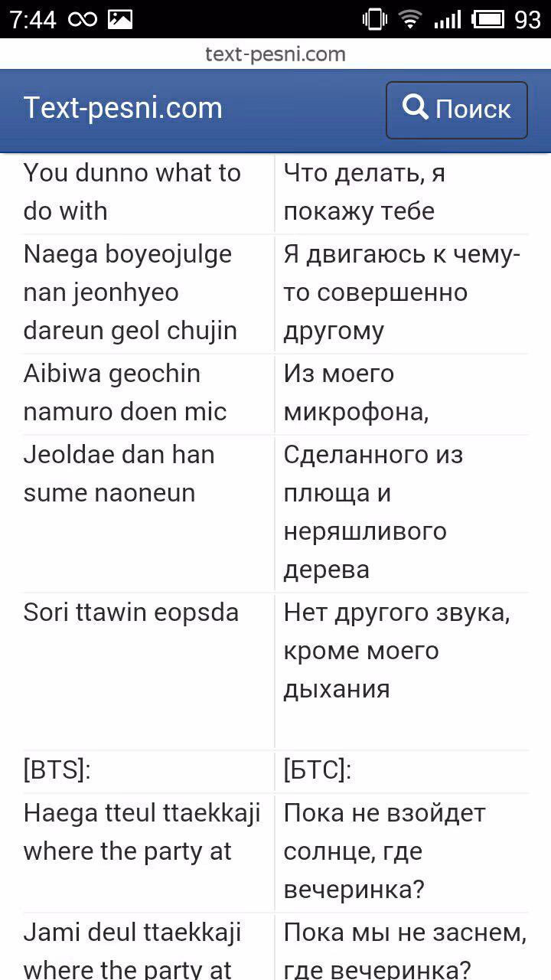The height and width of the screenshot is (980, 551).
Task: Tap the image notification icon
Action: [x=120, y=19]
